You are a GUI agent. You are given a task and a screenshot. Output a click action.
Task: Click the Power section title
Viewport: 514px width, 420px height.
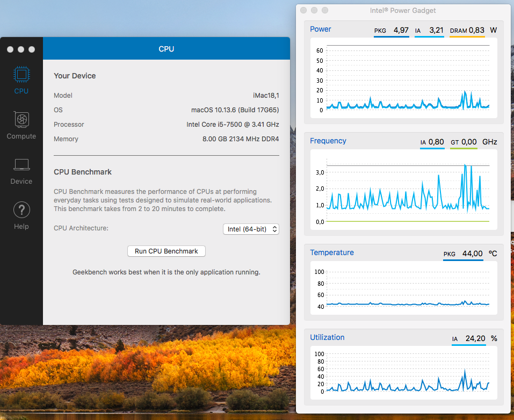click(x=321, y=29)
